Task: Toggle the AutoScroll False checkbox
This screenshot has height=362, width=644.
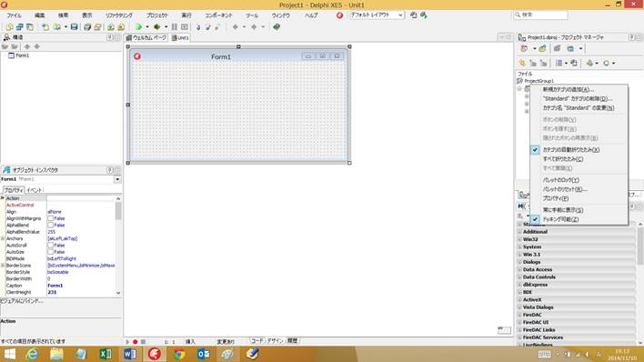Action: coord(50,246)
